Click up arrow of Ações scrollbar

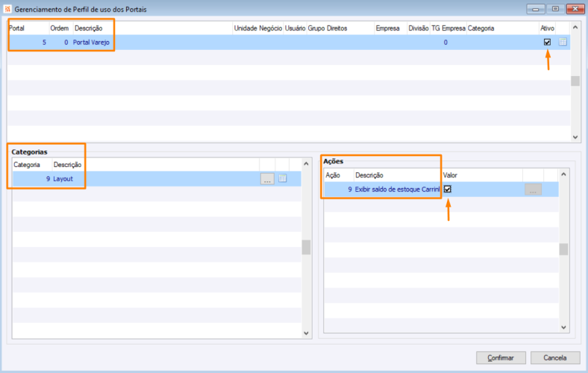[x=563, y=175]
